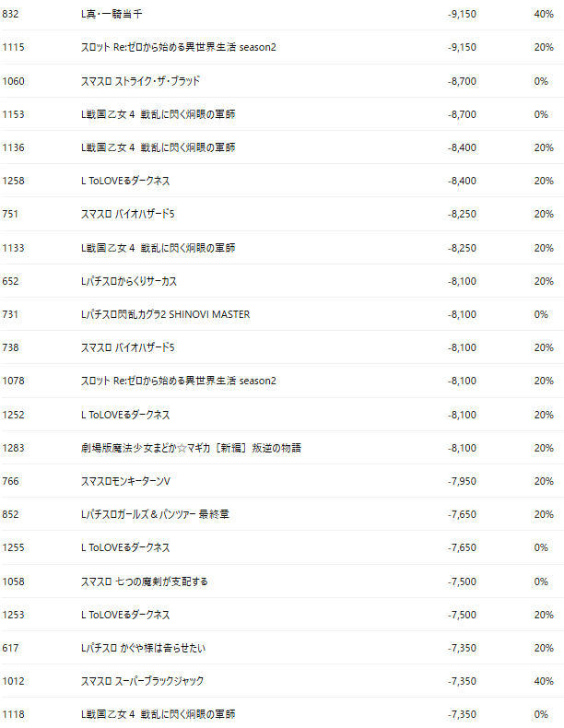Select スマスロモンキーターンV entry
The height and width of the screenshot is (728, 564).
tap(125, 481)
